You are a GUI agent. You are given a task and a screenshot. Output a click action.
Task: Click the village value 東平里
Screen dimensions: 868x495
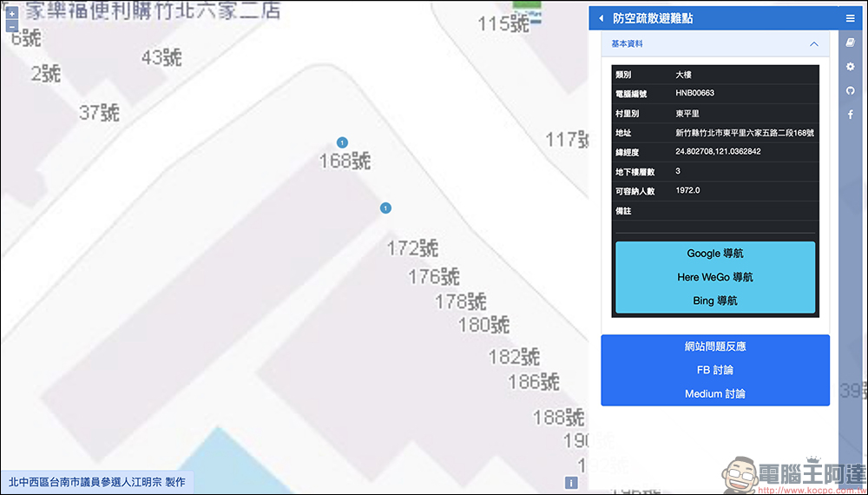[687, 114]
